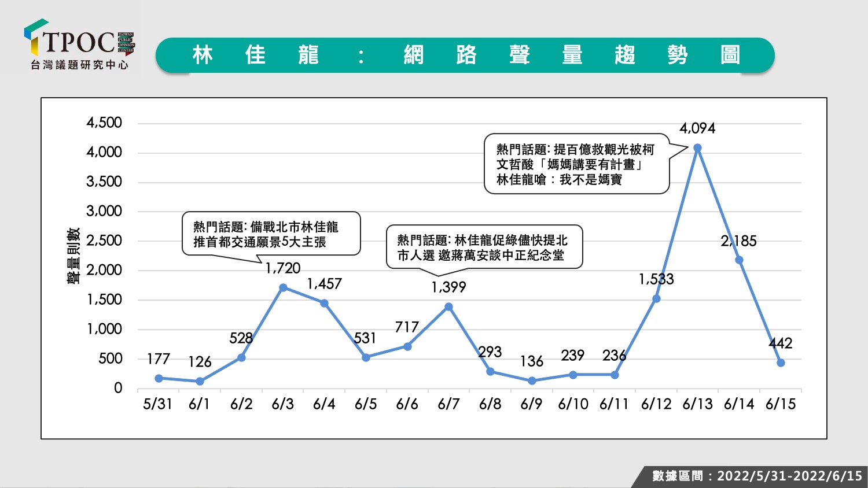Click the 6/11 x-axis label
The image size is (868, 488).
click(x=615, y=404)
